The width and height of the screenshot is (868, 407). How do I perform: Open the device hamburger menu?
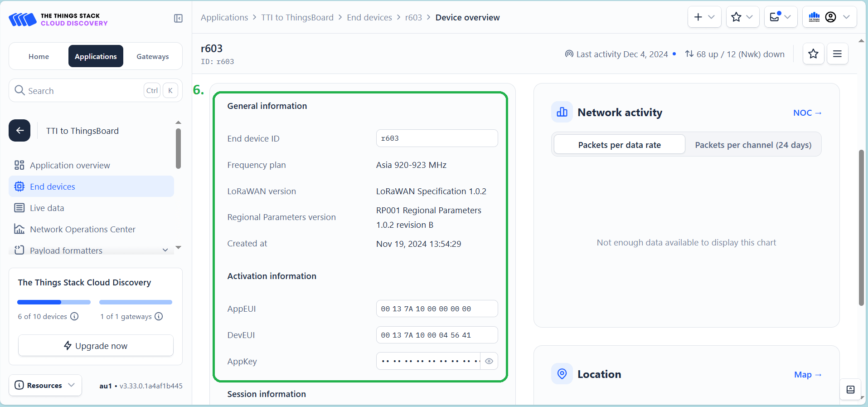(837, 54)
